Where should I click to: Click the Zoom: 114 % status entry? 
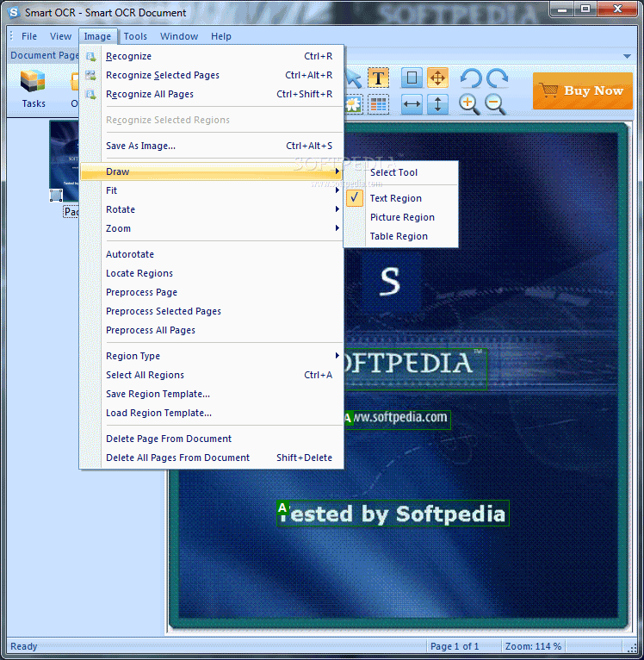(534, 646)
